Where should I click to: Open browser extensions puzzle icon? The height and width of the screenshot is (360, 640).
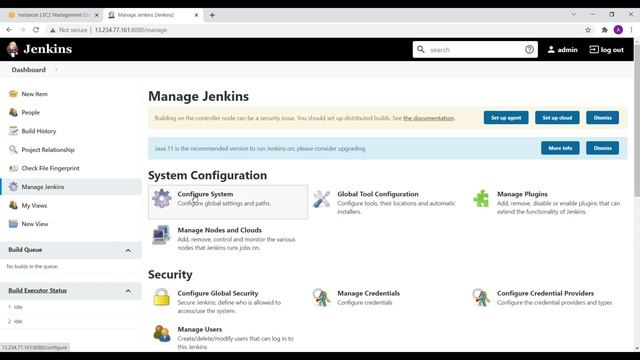pyautogui.click(x=604, y=30)
